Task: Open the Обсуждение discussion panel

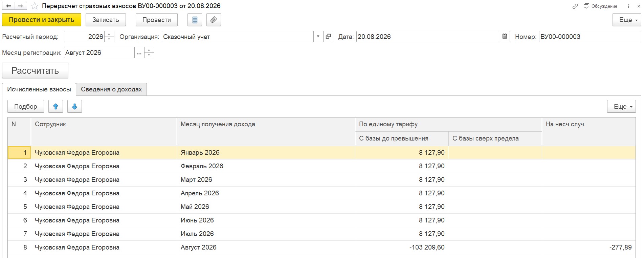Action: tap(600, 6)
